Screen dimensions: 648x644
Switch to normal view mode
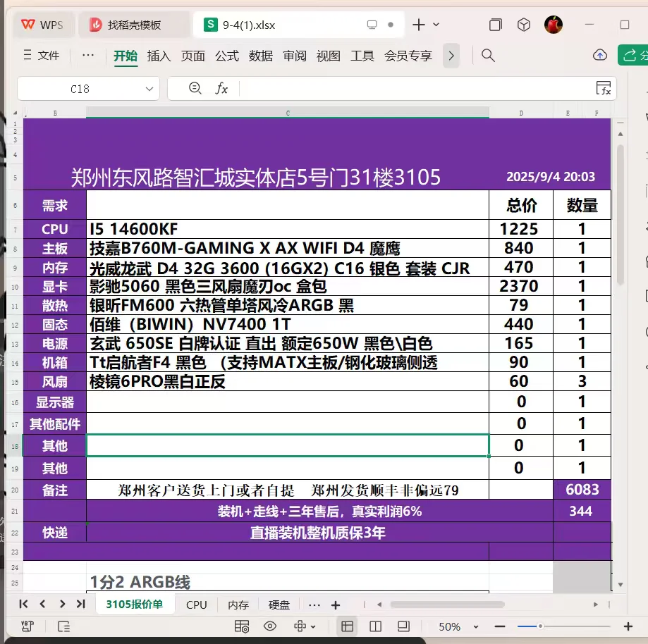tap(347, 626)
